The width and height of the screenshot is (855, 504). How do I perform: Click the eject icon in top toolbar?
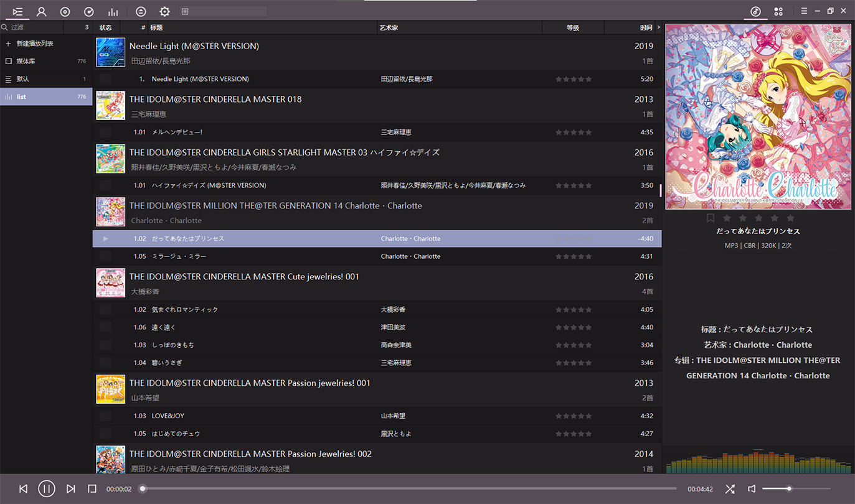click(x=141, y=11)
